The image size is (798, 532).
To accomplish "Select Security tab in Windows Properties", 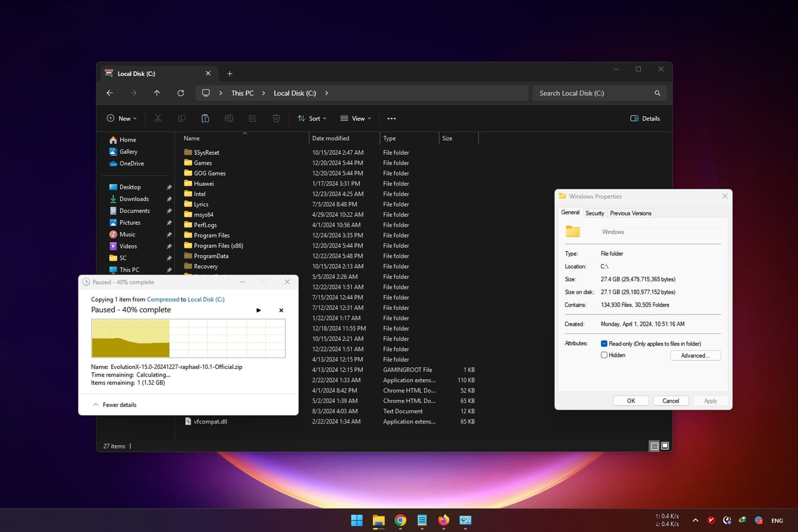I will (x=594, y=212).
